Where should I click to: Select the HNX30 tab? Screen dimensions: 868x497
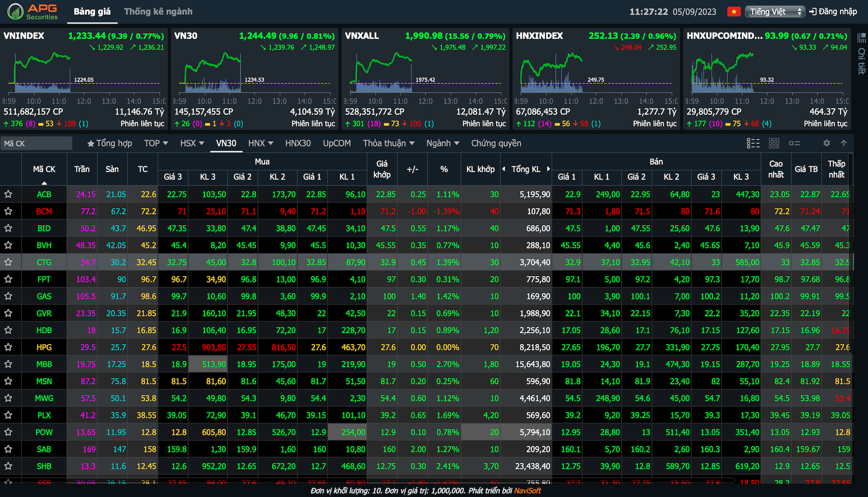(x=298, y=143)
